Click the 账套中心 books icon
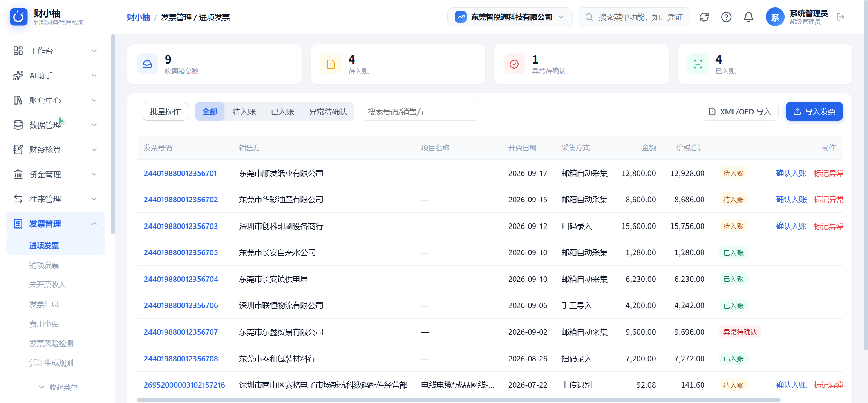868x403 pixels. point(18,100)
